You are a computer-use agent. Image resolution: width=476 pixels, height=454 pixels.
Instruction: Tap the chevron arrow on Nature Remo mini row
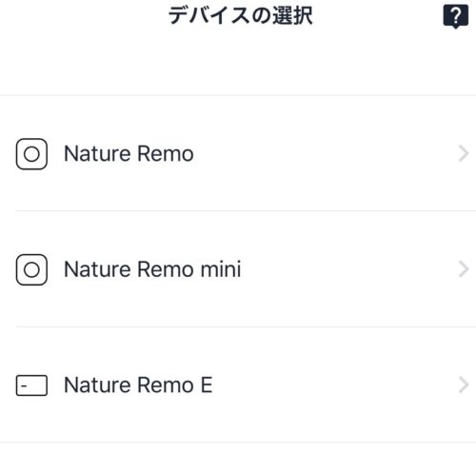464,269
